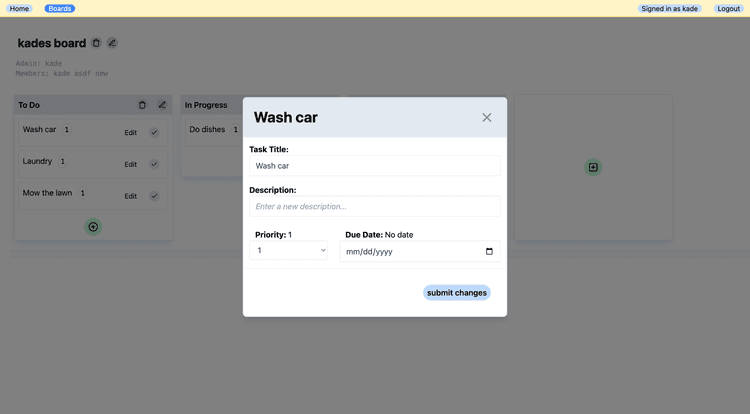Edit kades board name with pencil icon
Image resolution: width=750 pixels, height=414 pixels.
pos(112,43)
